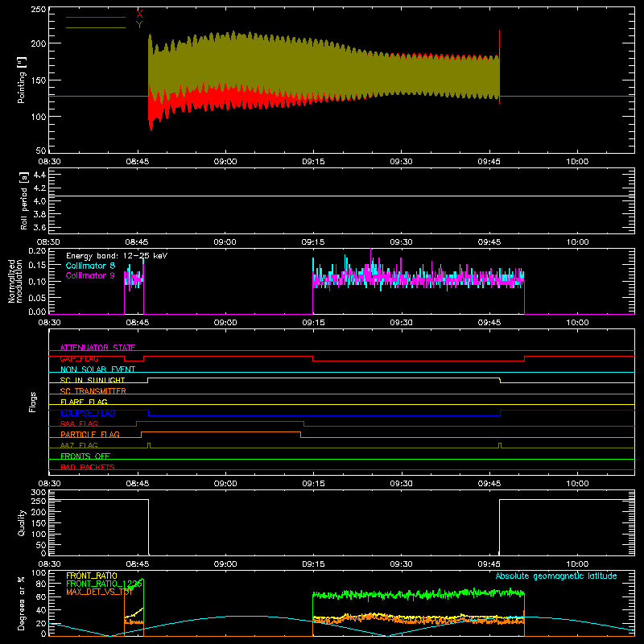644x644 pixels.
Task: Click the red X legend line sample
Action: [96, 17]
